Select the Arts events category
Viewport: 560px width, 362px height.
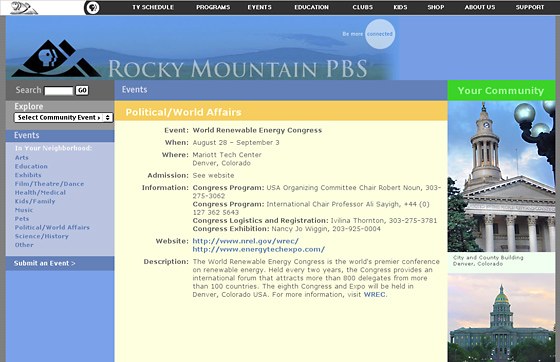pos(22,157)
